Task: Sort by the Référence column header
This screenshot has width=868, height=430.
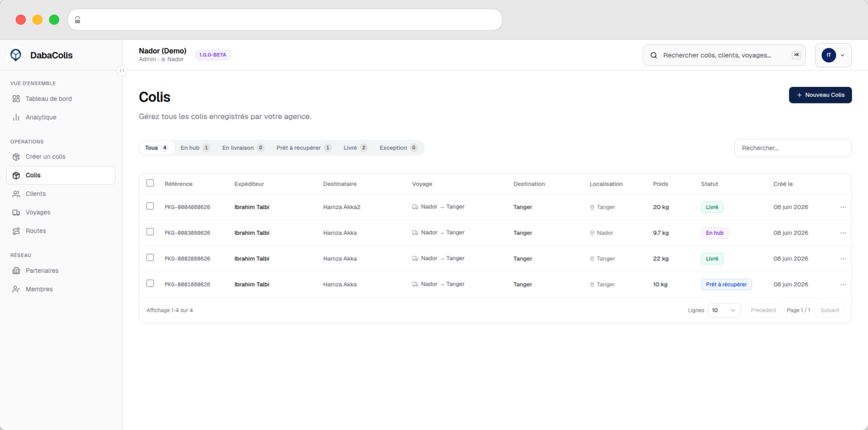Action: (x=179, y=184)
